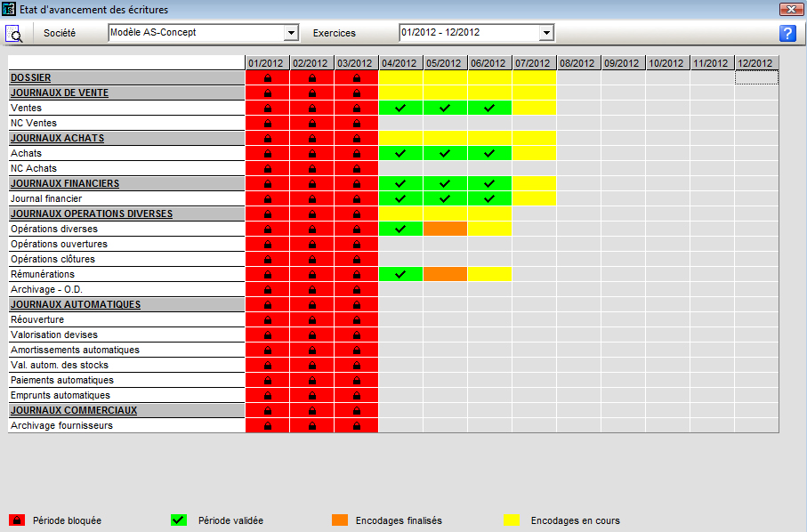
Task: Open the JOURNAUX AUTOMATIQUES link
Action: (x=76, y=304)
